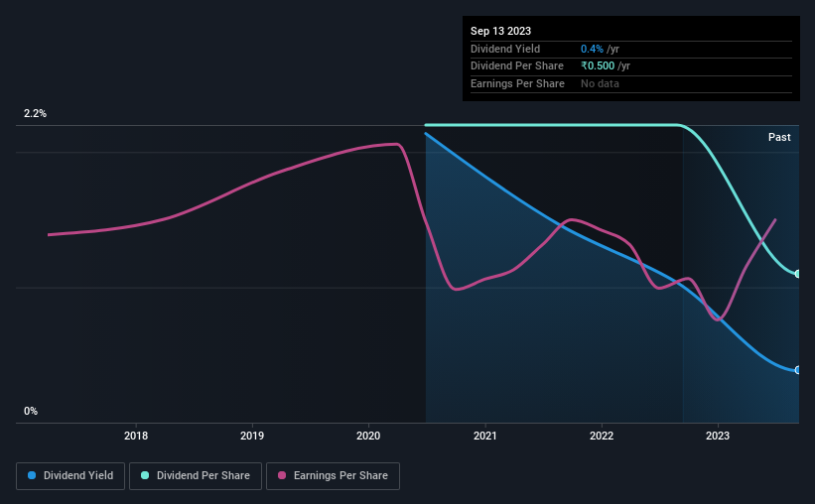Toggle the Earnings Per Share legend button

(333, 476)
